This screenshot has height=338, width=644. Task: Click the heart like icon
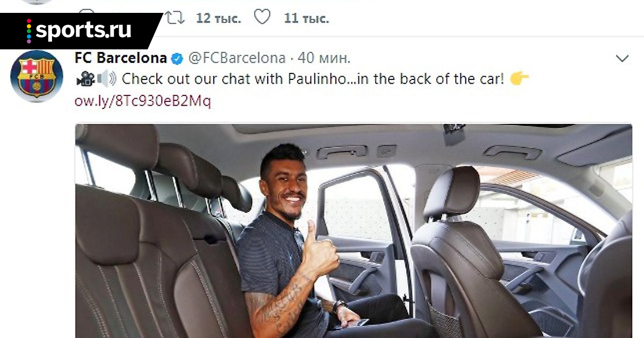click(262, 18)
